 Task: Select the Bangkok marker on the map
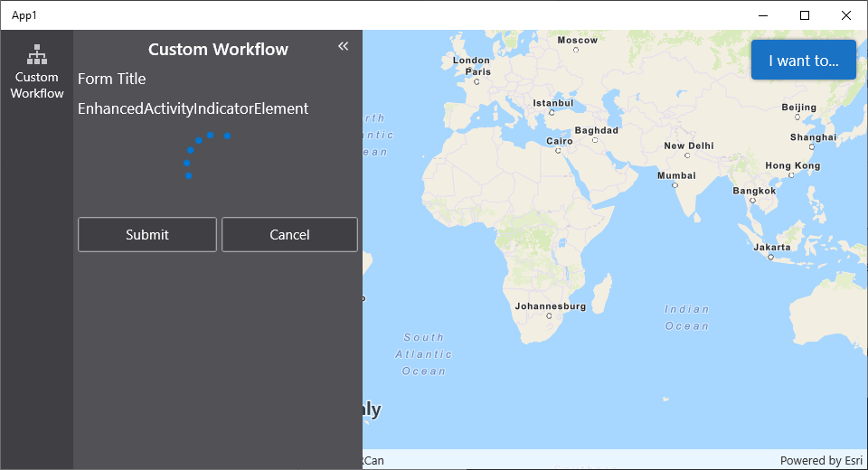pos(752,201)
